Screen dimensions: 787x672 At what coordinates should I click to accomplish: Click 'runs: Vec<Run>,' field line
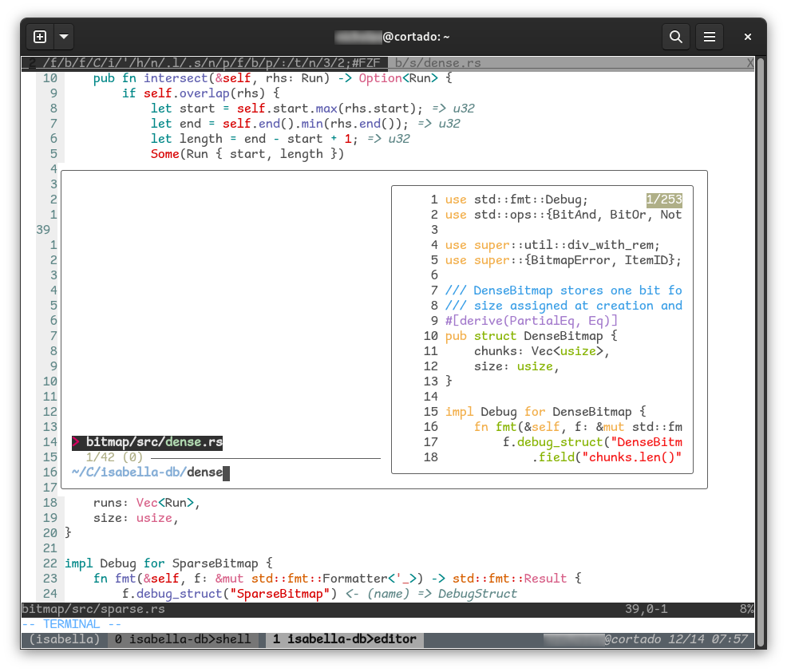pyautogui.click(x=147, y=503)
